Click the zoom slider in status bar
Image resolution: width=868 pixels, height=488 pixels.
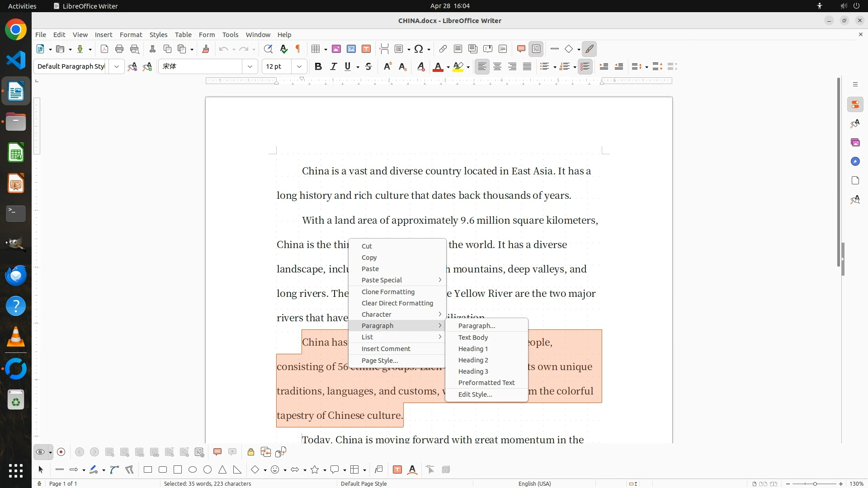pyautogui.click(x=815, y=484)
